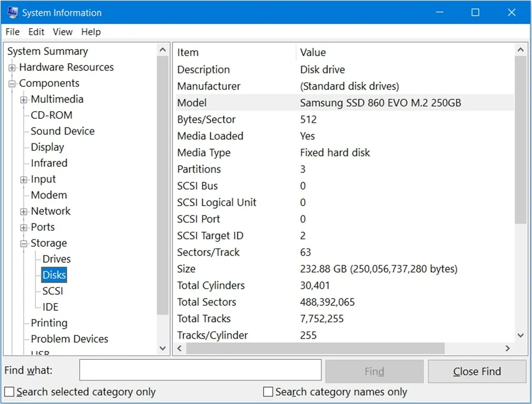Select the Model row label
Screen dimensions: 532x404
click(192, 102)
